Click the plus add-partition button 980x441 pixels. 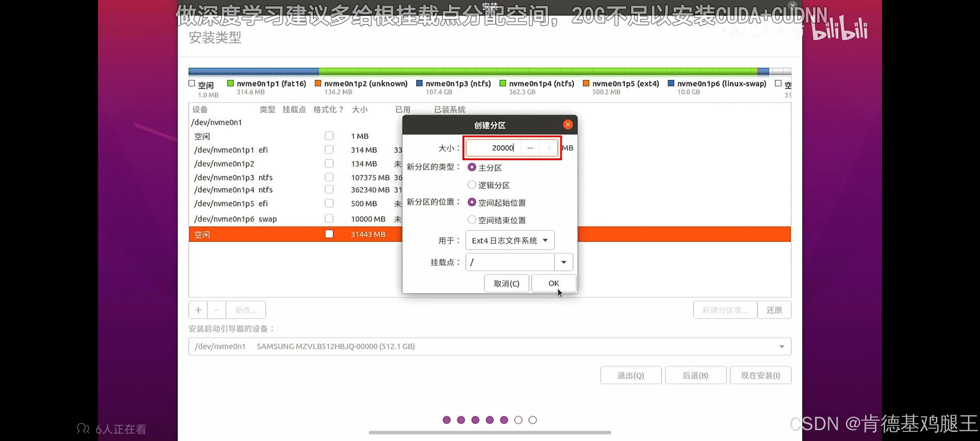[x=198, y=310]
